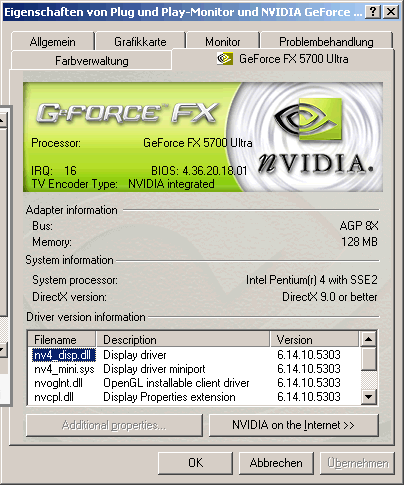This screenshot has height=485, width=404.
Task: Click the Filename column header
Action: coord(62,340)
